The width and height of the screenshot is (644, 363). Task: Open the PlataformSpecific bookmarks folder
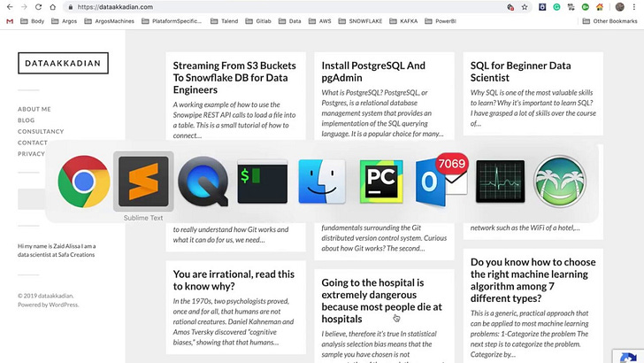(172, 21)
